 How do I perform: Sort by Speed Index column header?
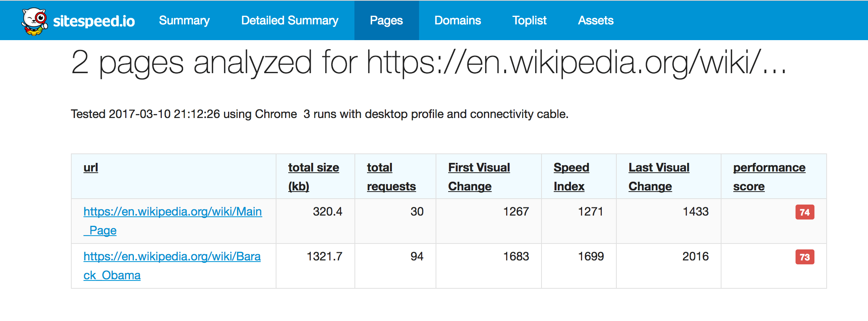click(x=571, y=177)
